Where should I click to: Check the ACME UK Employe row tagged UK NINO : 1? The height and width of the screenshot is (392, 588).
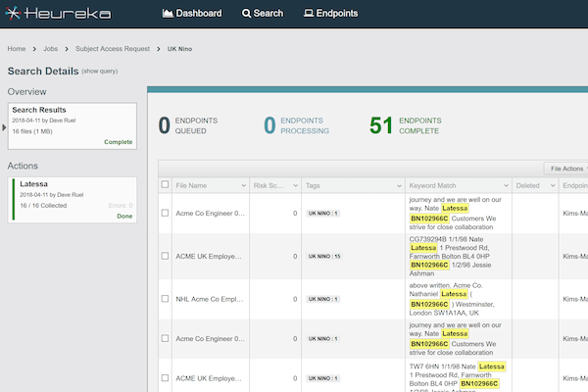tap(165, 378)
